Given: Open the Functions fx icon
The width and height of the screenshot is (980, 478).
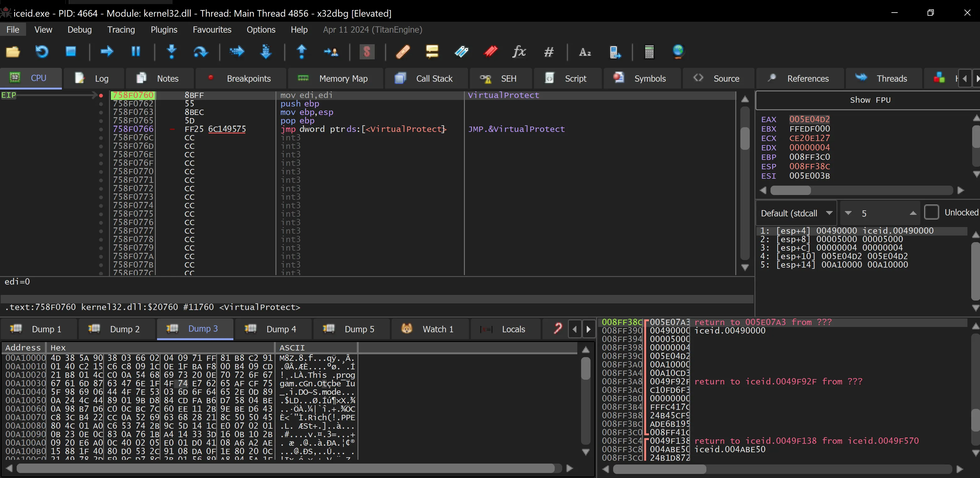Looking at the screenshot, I should point(519,51).
